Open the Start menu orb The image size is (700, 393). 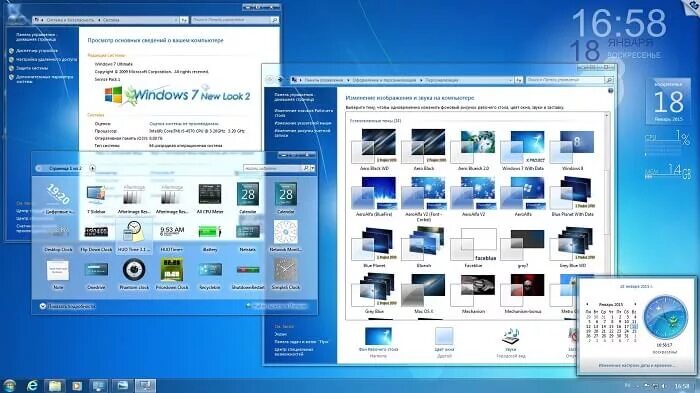(x=9, y=385)
